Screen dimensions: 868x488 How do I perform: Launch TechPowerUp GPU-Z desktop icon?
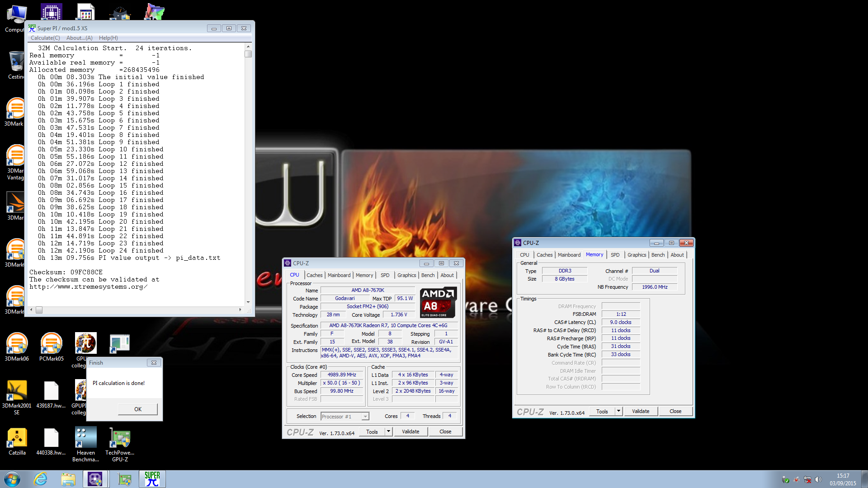[x=120, y=445]
